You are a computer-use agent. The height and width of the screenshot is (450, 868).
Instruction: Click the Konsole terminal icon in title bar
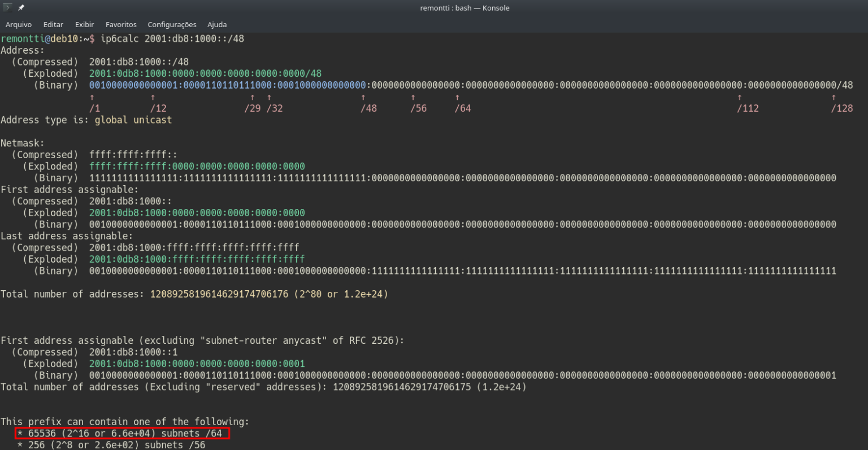tap(7, 8)
